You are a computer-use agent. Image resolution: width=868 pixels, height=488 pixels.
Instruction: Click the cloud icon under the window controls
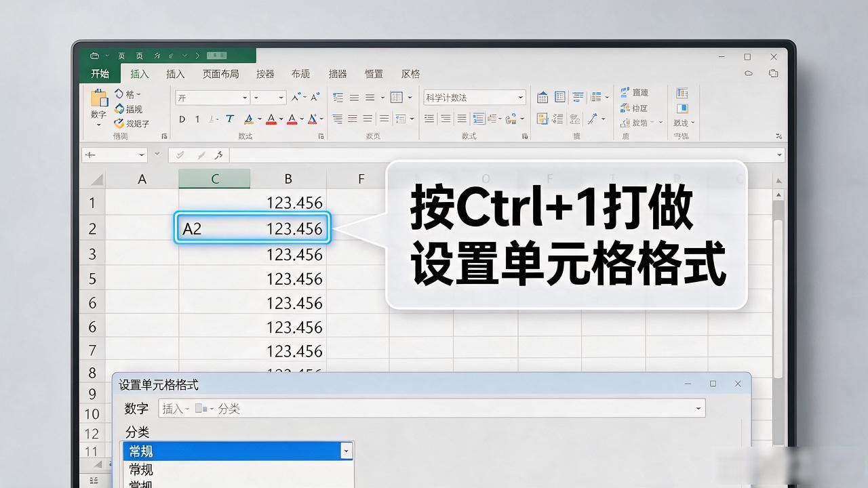(x=749, y=73)
